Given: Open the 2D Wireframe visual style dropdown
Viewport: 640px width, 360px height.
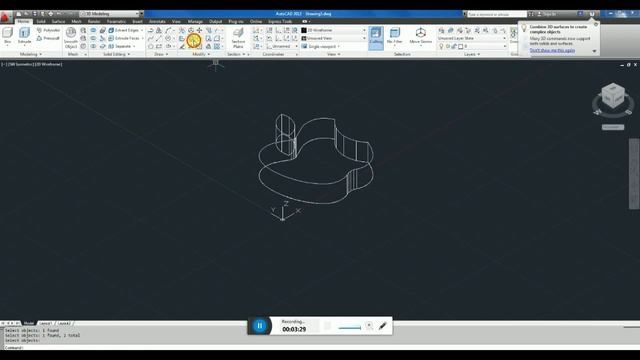Looking at the screenshot, I should (x=333, y=30).
